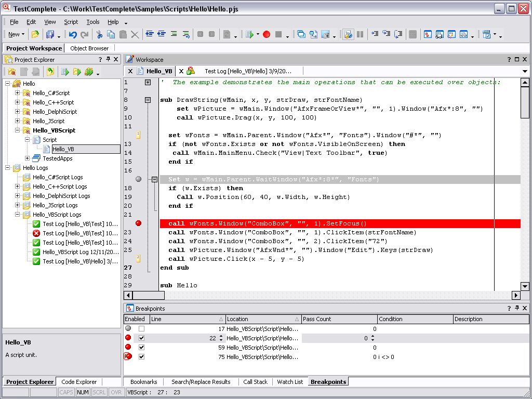The height and width of the screenshot is (399, 532).
Task: Click the Copy icon in the toolbar
Action: (111, 34)
